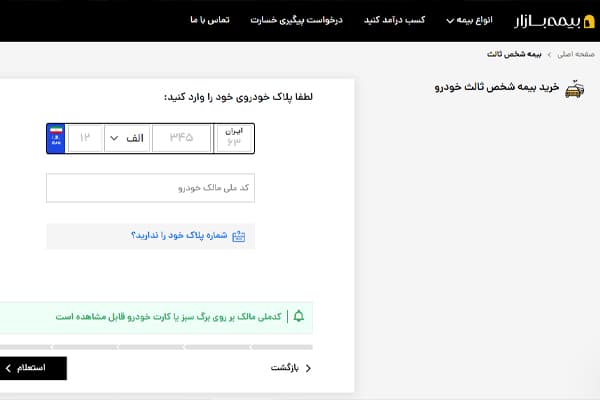This screenshot has width=600, height=400.
Task: Focus the کد ملی مالک خودرو field
Action: 150,188
